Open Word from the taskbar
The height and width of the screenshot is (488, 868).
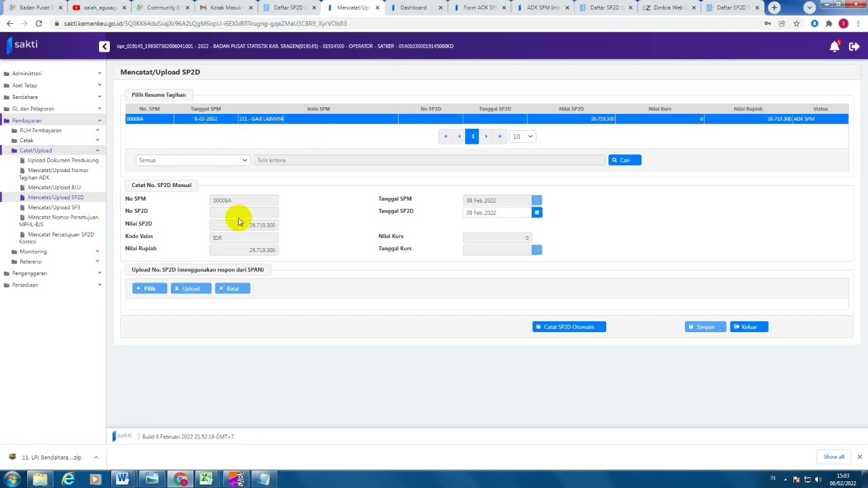123,479
